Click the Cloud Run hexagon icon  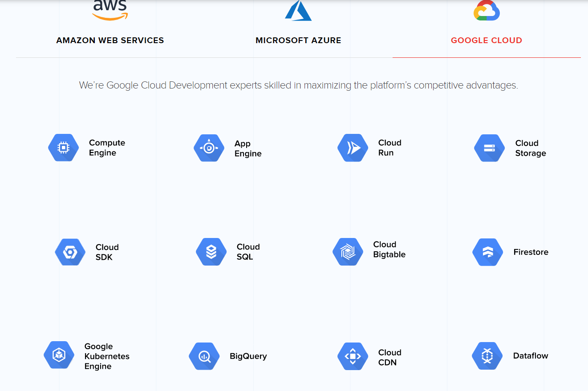pyautogui.click(x=353, y=148)
